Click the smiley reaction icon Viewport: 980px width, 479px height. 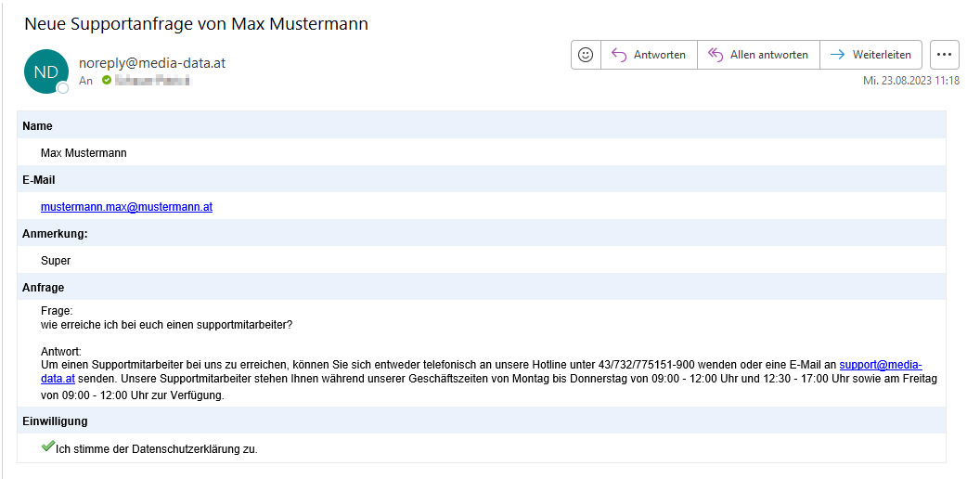(586, 55)
